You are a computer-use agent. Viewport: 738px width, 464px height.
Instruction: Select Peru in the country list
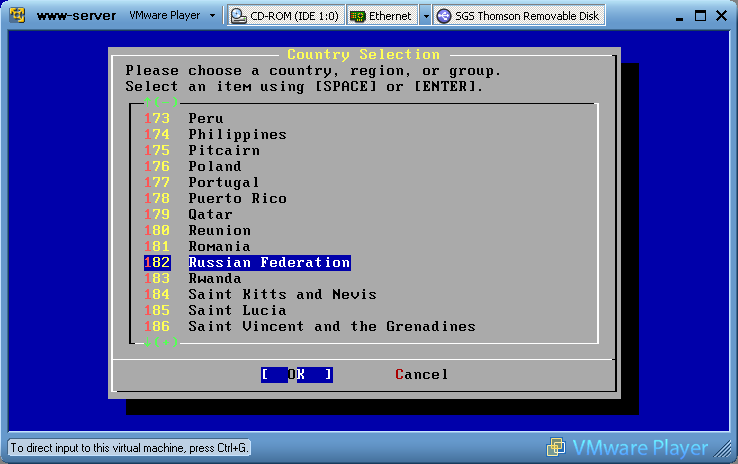[x=206, y=118]
